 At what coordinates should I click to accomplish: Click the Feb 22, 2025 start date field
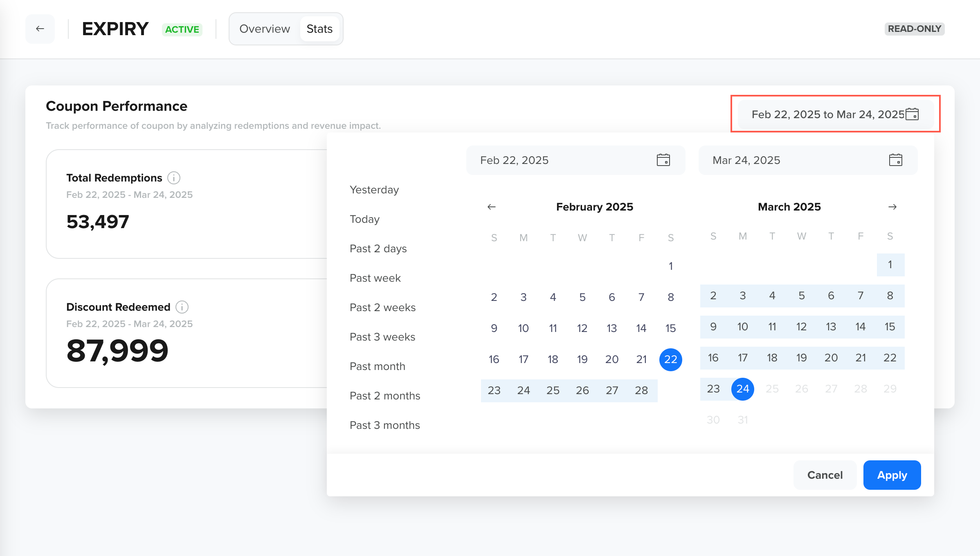(564, 160)
